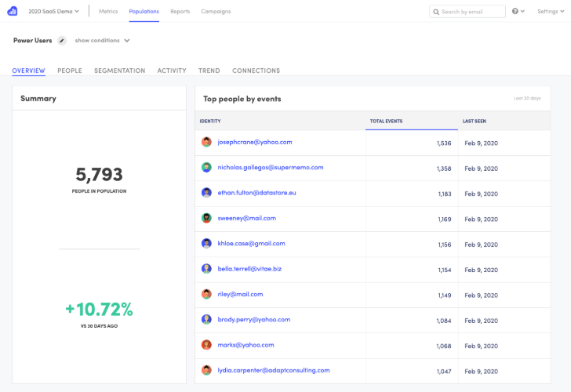Click the Search by email field

(x=471, y=12)
